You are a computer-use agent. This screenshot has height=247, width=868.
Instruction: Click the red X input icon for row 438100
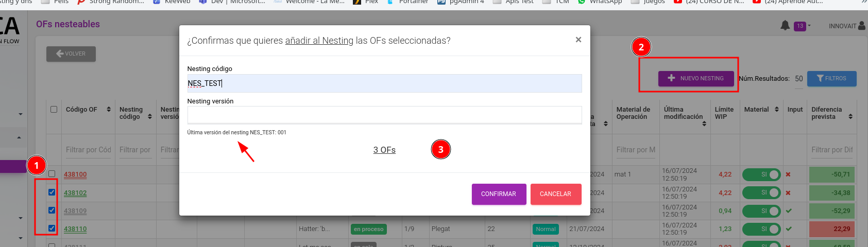pos(788,174)
